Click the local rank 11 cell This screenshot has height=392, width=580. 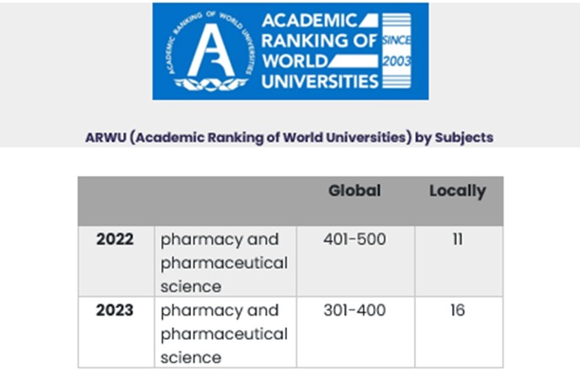tap(457, 240)
